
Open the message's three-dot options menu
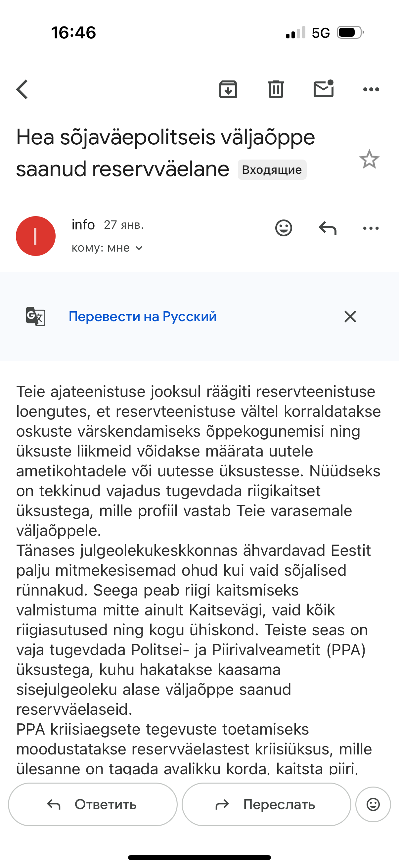tap(371, 228)
